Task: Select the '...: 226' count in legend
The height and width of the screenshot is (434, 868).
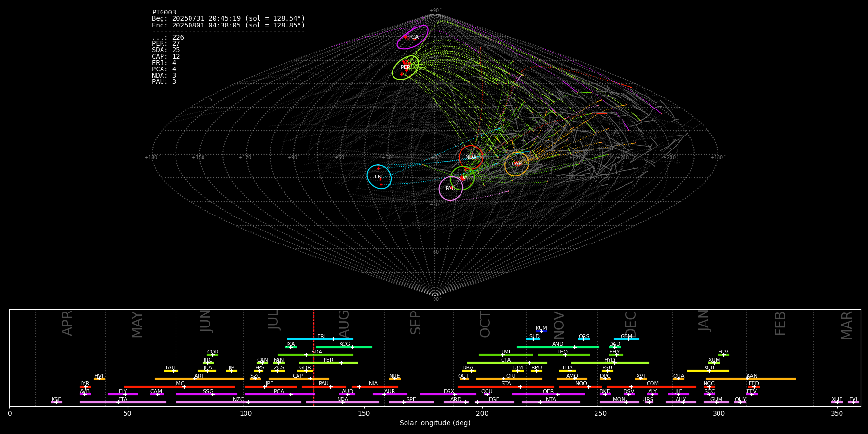Action: [168, 37]
